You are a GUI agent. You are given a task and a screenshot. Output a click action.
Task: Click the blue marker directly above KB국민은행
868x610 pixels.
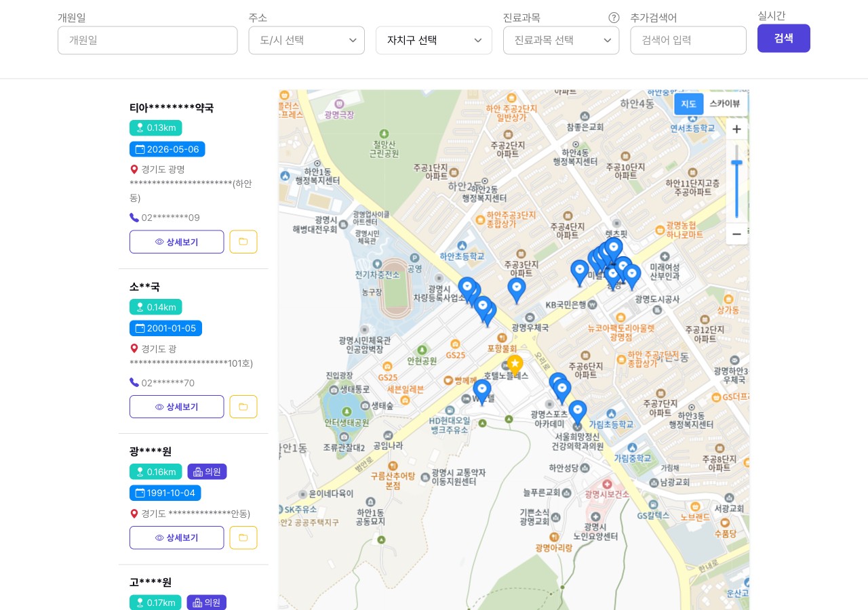coord(580,272)
